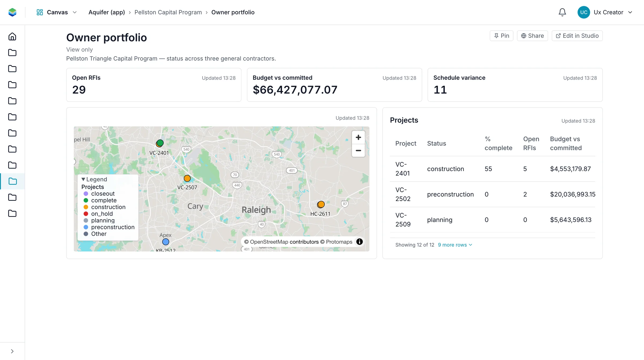
Task: Click the preconstruction legend entry
Action: pyautogui.click(x=109, y=227)
